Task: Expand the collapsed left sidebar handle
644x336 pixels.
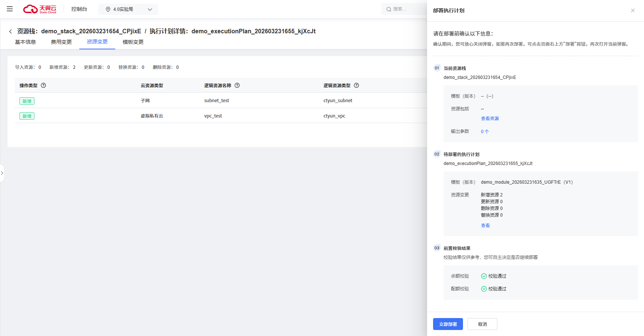Action: (2, 173)
